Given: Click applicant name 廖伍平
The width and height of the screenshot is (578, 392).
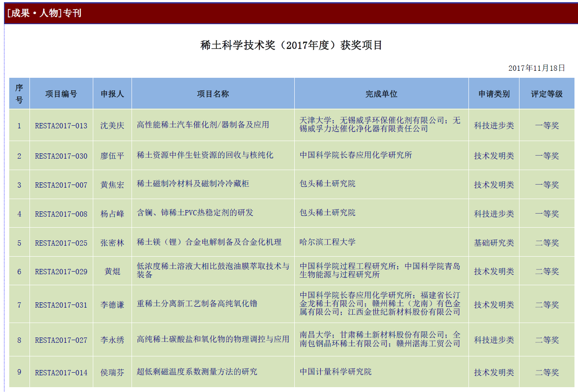Looking at the screenshot, I should coord(112,156).
